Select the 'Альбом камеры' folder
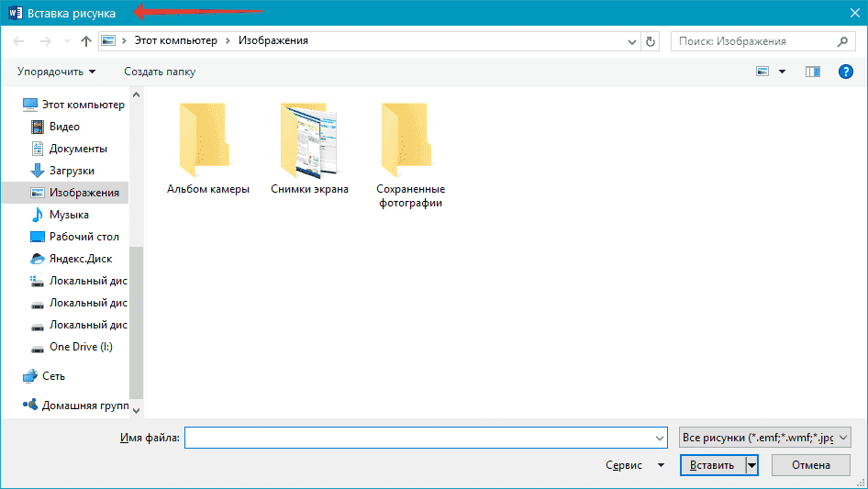 pos(207,149)
